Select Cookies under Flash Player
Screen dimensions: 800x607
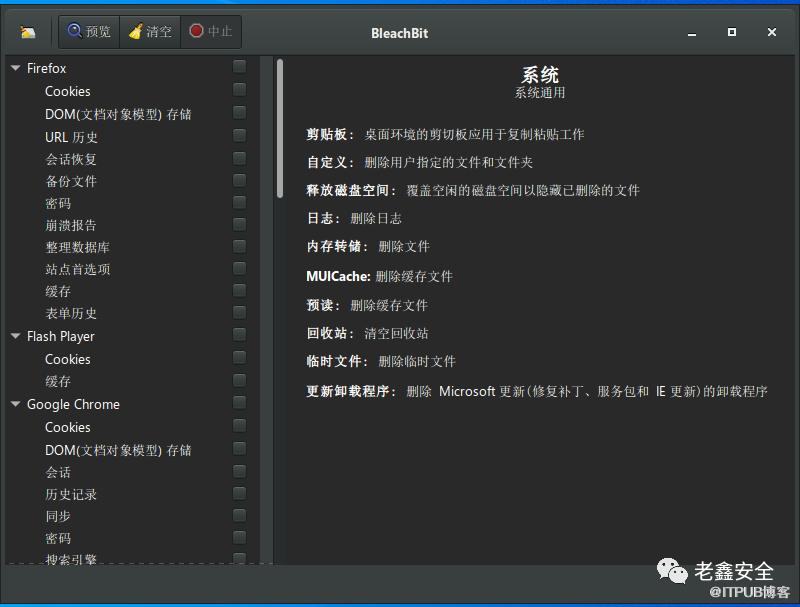[67, 360]
